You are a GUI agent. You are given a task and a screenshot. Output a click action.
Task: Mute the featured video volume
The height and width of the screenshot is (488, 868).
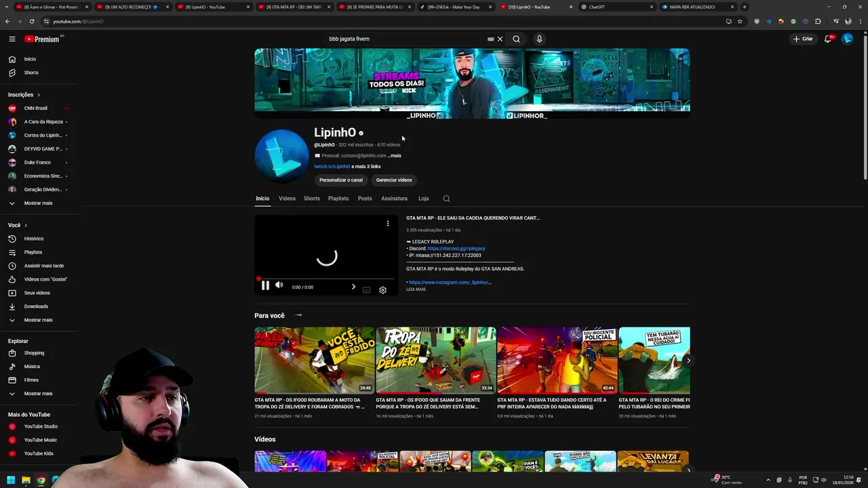pos(279,285)
